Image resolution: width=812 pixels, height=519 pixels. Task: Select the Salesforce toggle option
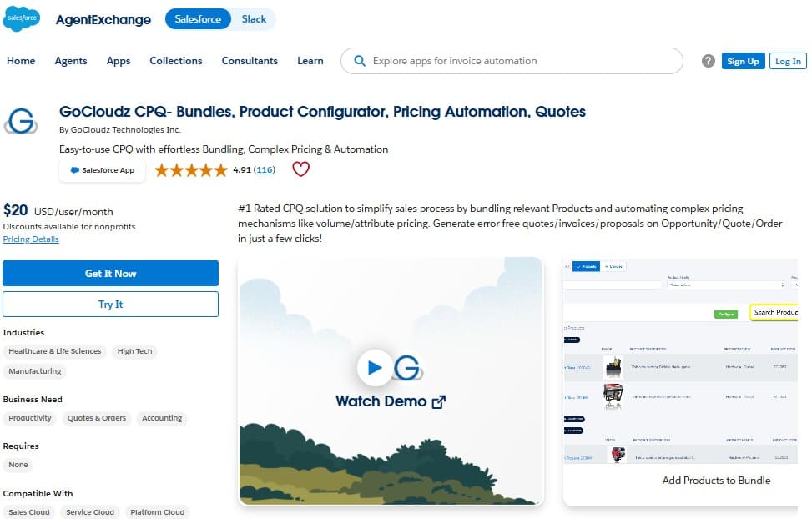198,19
